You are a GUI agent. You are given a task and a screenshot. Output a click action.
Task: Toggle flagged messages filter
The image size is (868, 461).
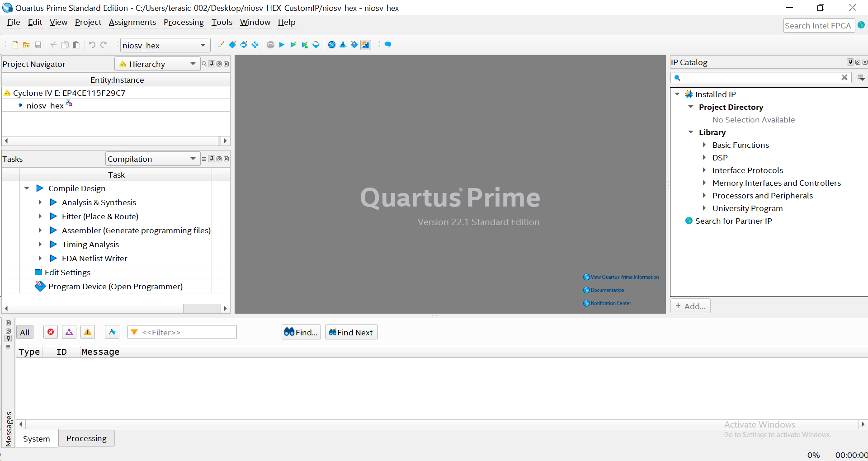coord(112,332)
